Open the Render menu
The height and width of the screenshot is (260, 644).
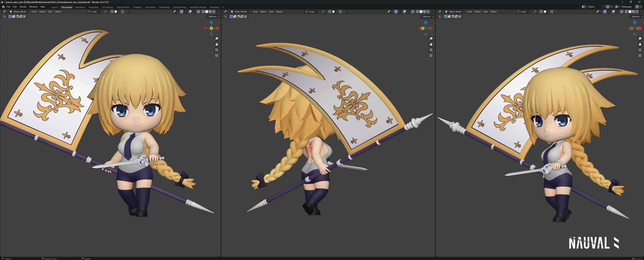pyautogui.click(x=23, y=7)
